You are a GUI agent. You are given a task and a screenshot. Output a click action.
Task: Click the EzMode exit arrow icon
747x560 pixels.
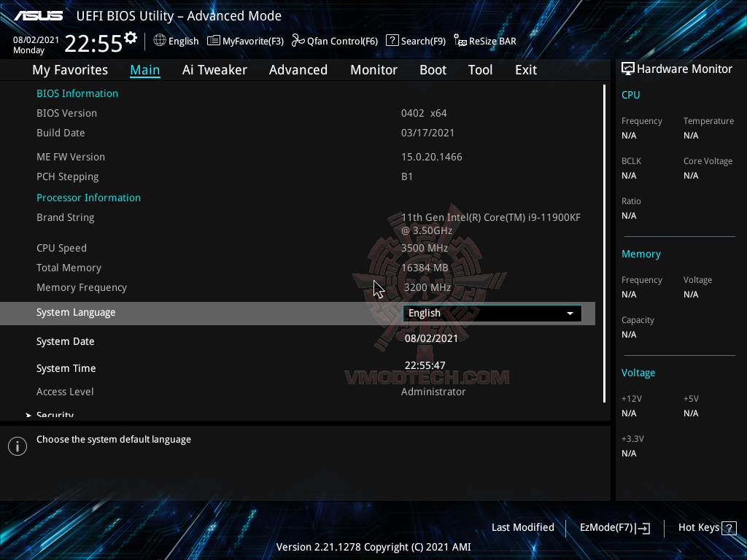pos(643,528)
